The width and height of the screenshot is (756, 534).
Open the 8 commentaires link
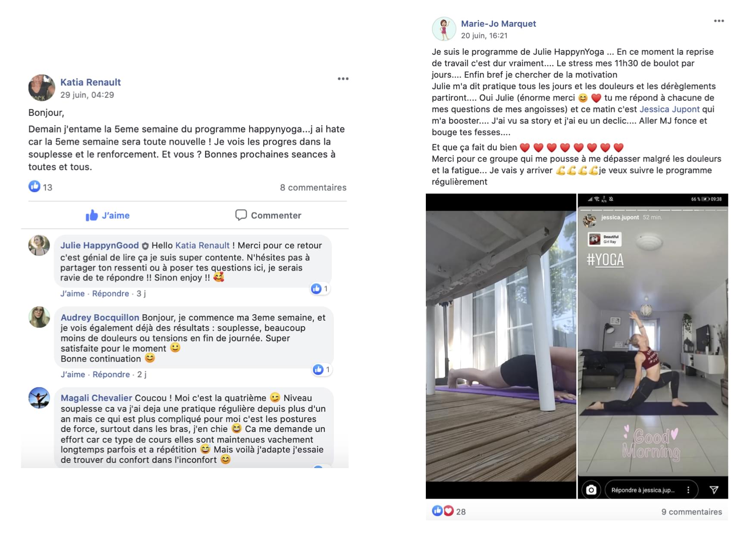pos(313,187)
